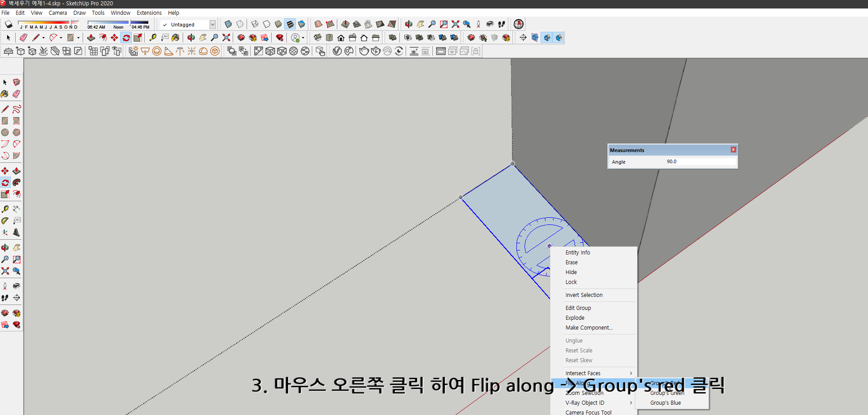Select Group's Red flip axis
This screenshot has height=415, width=868.
click(666, 383)
